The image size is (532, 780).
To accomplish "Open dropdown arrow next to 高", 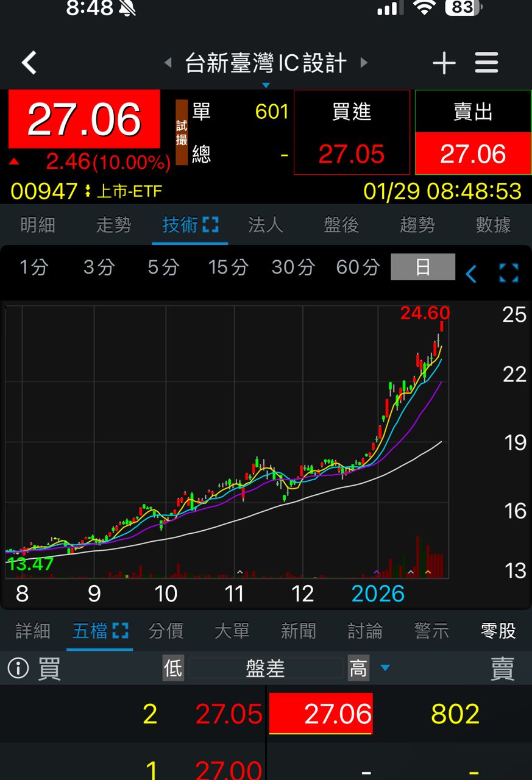I will [x=385, y=668].
